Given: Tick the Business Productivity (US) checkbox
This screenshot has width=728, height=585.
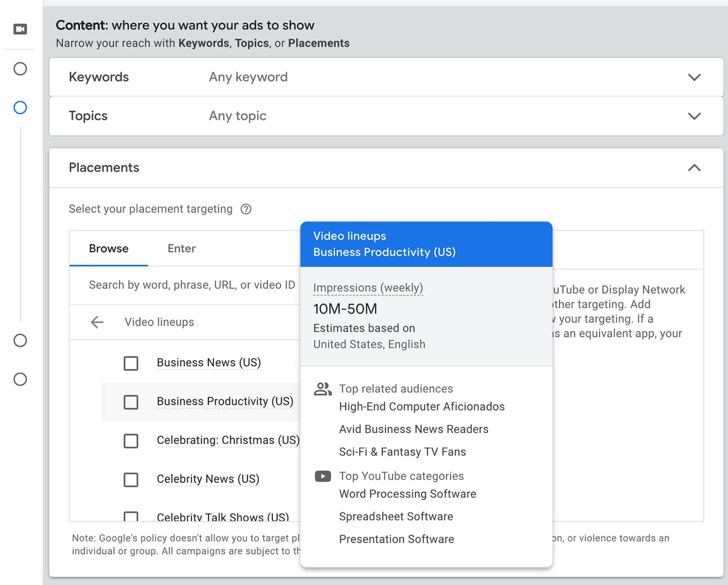Looking at the screenshot, I should pyautogui.click(x=131, y=402).
